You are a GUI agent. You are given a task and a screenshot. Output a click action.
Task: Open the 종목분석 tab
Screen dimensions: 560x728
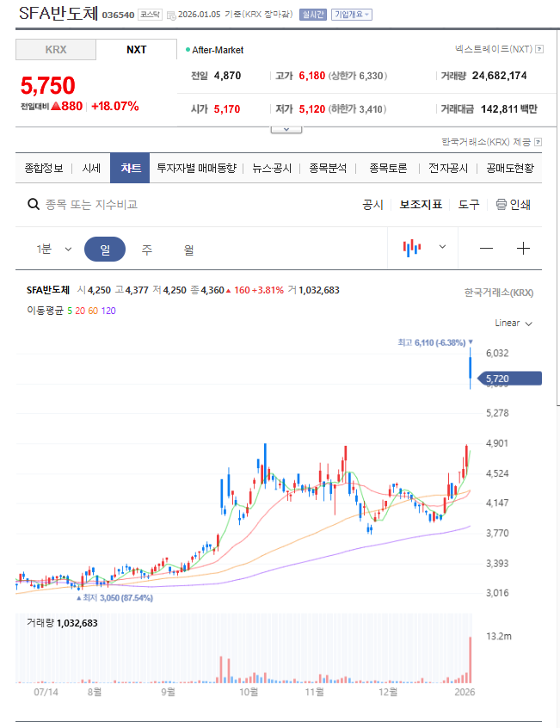click(x=328, y=168)
